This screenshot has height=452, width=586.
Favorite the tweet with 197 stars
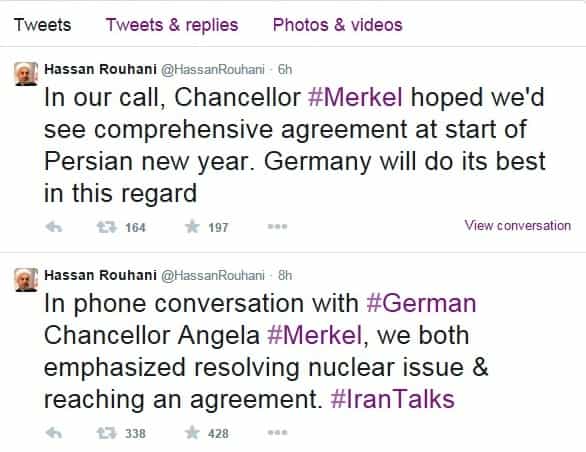click(192, 227)
